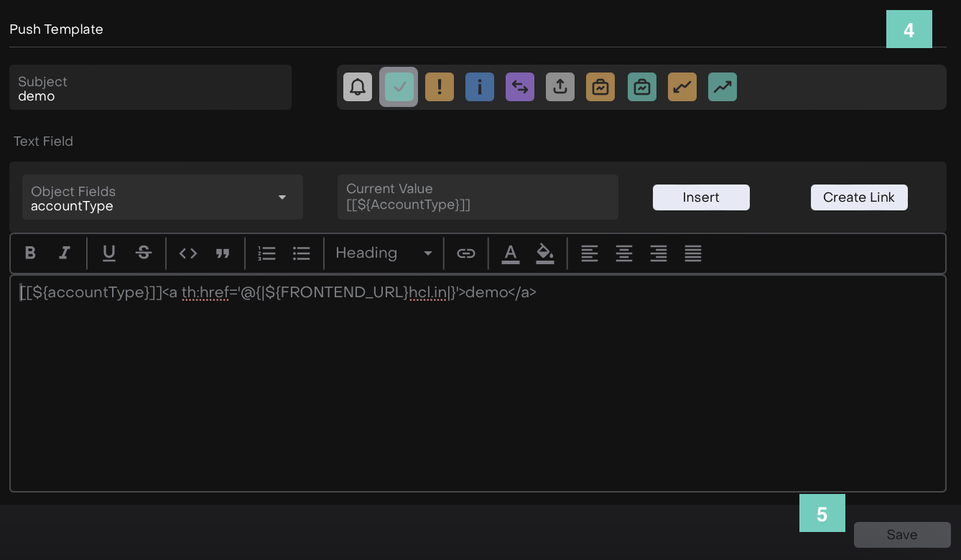Insert a numbered list
This screenshot has height=560, width=961.
pos(267,253)
